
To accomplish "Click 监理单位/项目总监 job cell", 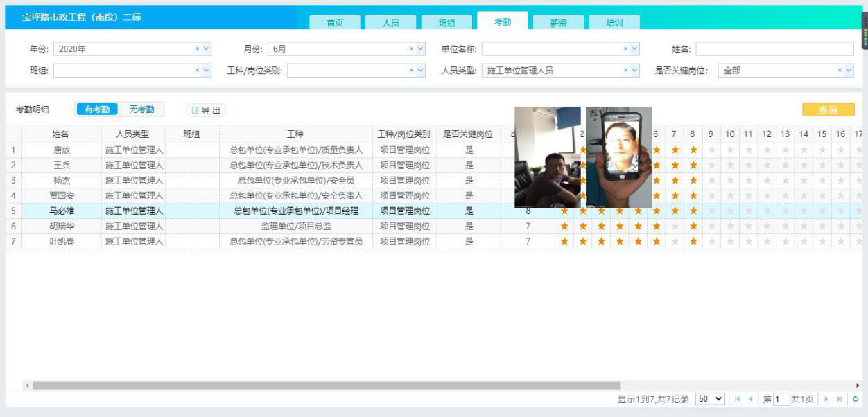I will 296,226.
